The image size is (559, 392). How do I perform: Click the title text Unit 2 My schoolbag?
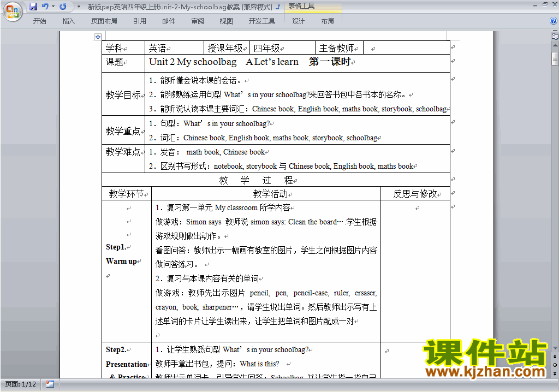pos(193,62)
